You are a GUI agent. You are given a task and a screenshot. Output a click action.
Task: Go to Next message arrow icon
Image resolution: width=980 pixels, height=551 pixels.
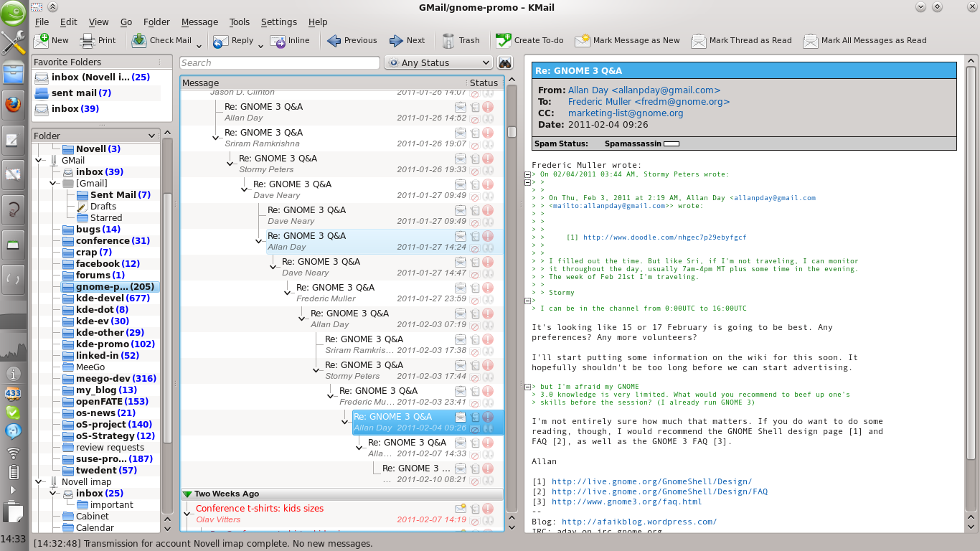click(x=396, y=40)
